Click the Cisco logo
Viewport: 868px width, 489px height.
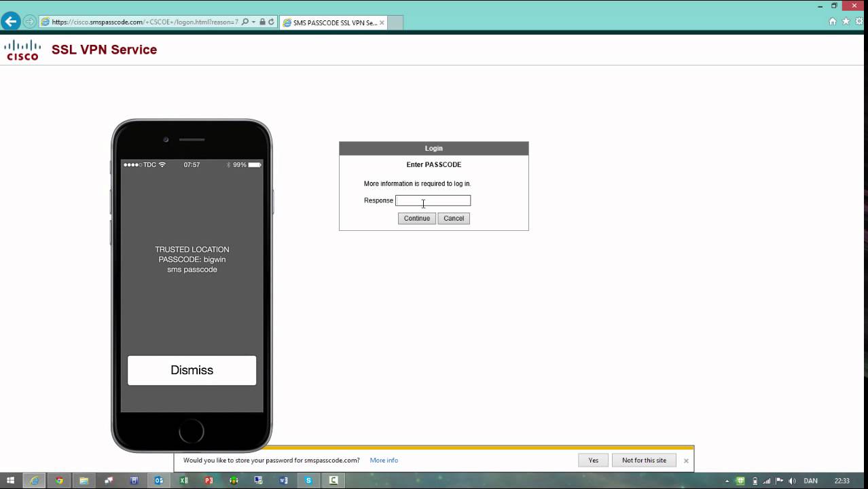click(x=22, y=50)
